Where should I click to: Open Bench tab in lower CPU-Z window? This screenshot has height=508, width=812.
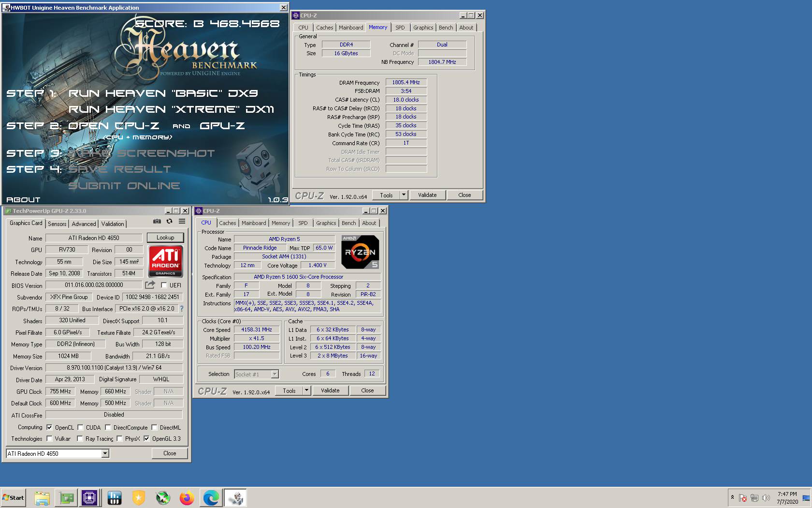[349, 223]
